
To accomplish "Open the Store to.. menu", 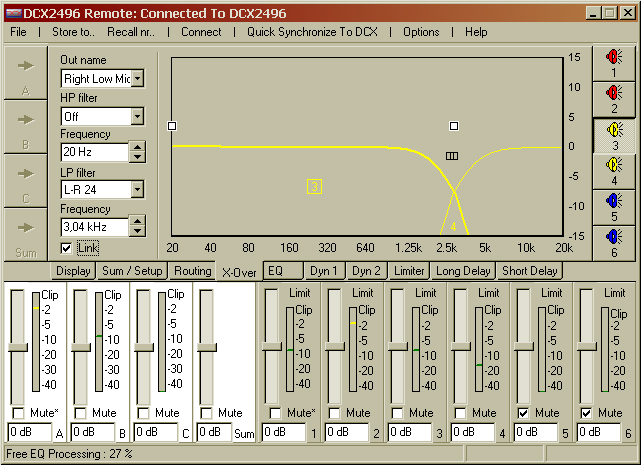I will pos(73,32).
